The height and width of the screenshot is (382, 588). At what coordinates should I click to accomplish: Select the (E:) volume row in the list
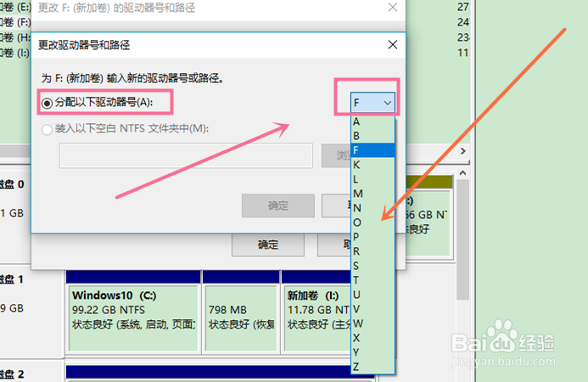[15, 7]
